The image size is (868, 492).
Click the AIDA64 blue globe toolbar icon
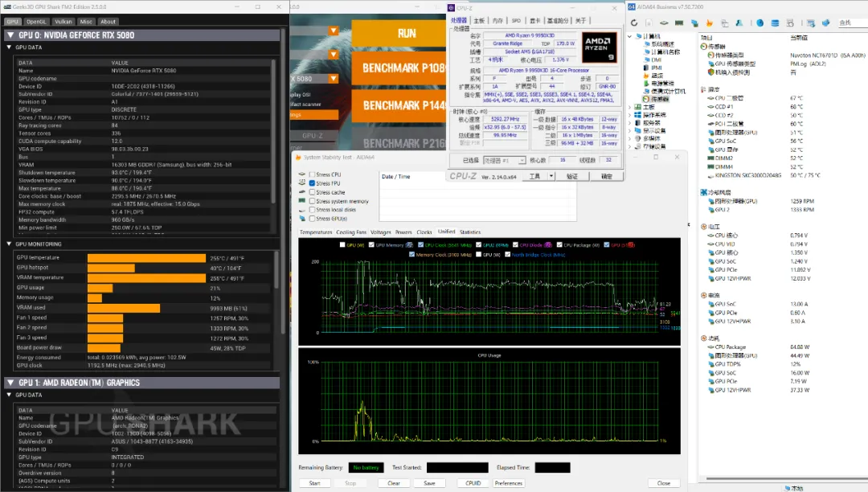point(760,23)
